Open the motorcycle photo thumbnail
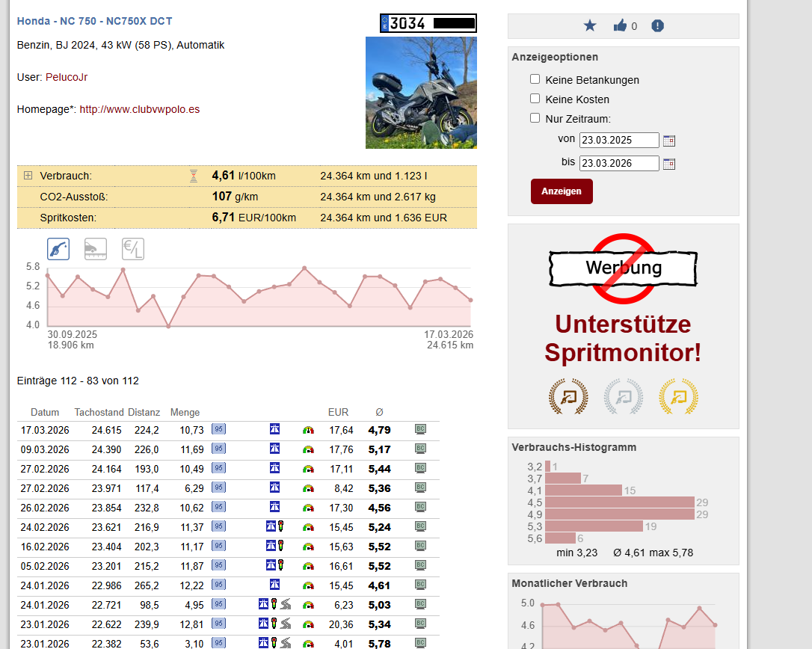This screenshot has height=649, width=812. (421, 93)
